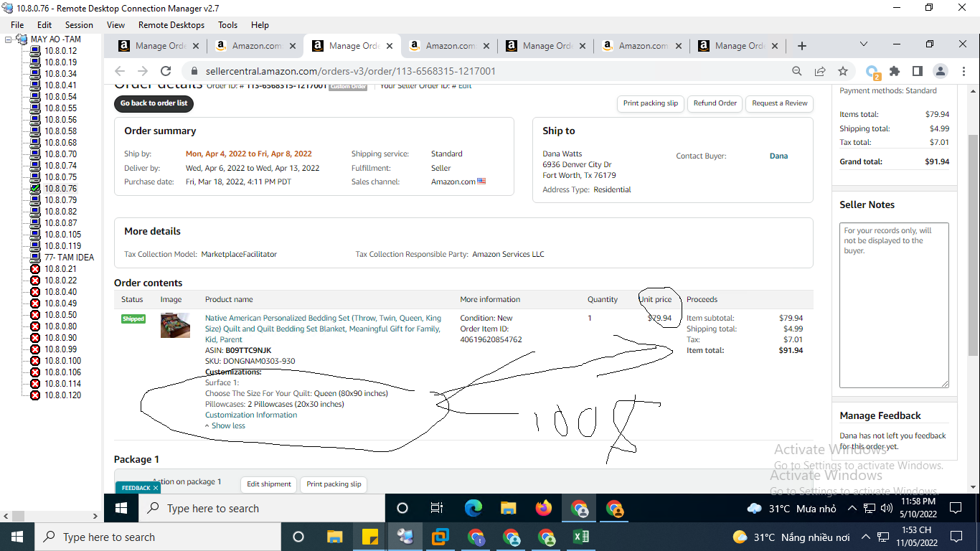The height and width of the screenshot is (551, 980).
Task: Open the Extensions puzzle icon
Action: point(895,71)
